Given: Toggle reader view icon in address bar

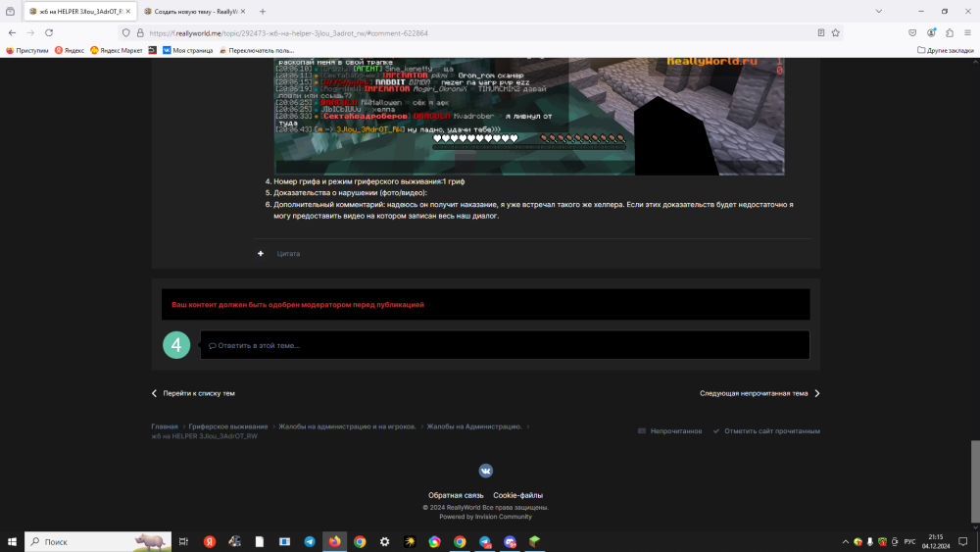Looking at the screenshot, I should point(821,33).
